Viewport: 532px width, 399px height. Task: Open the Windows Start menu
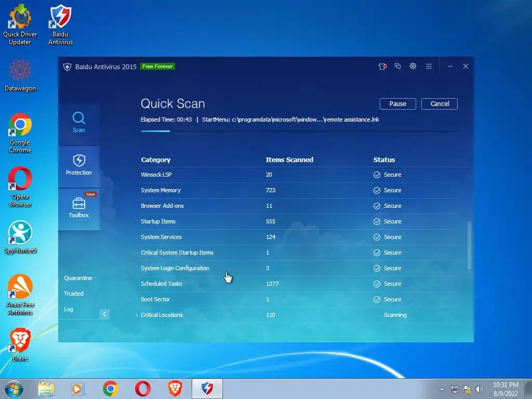[x=14, y=389]
